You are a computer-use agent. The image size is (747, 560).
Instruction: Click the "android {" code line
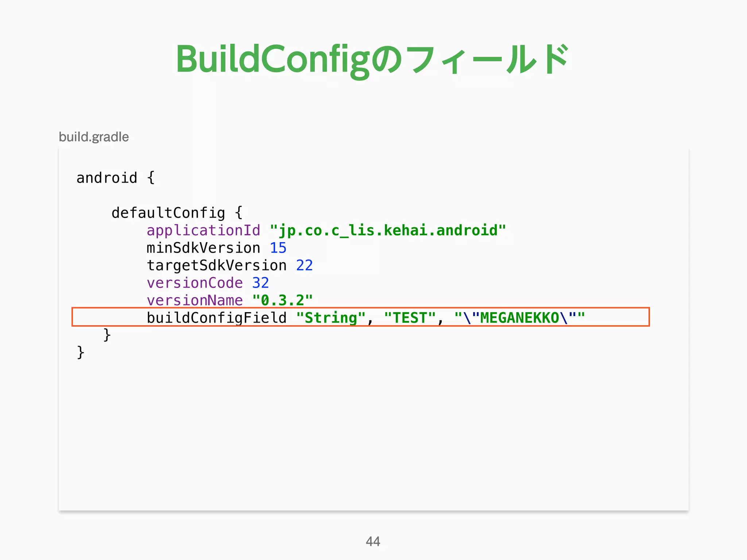coord(116,178)
